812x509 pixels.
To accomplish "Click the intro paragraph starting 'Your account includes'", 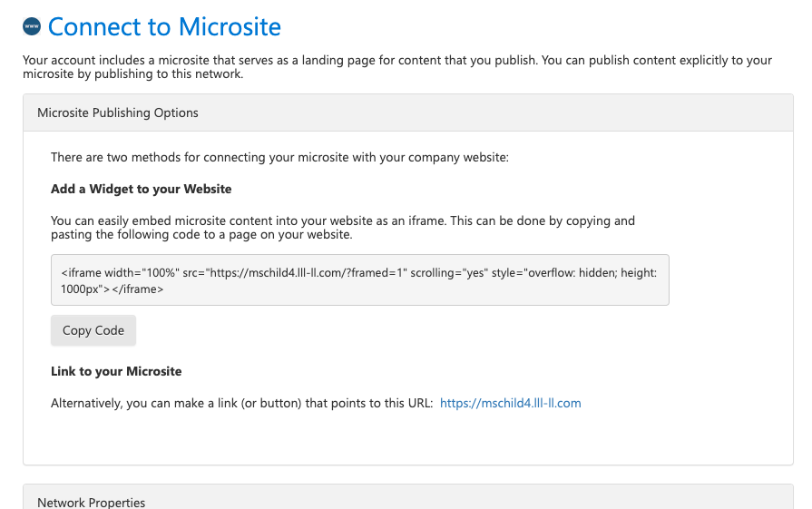I will tap(397, 67).
